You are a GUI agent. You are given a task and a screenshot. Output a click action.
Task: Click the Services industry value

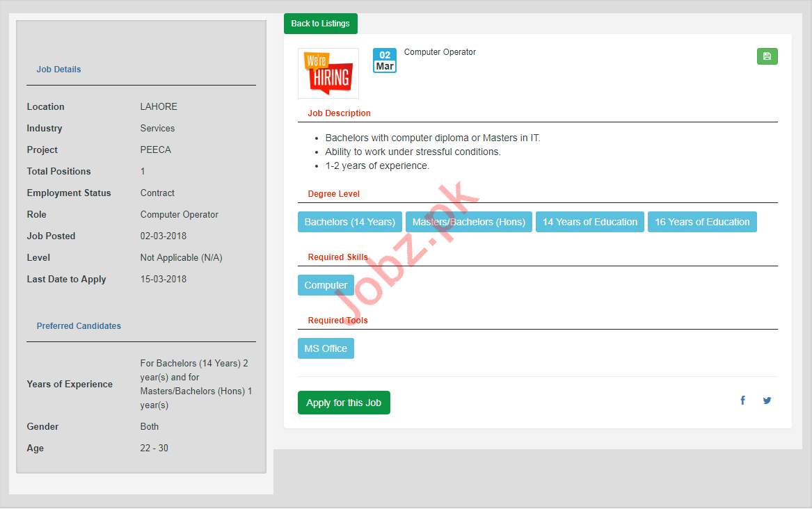(157, 128)
